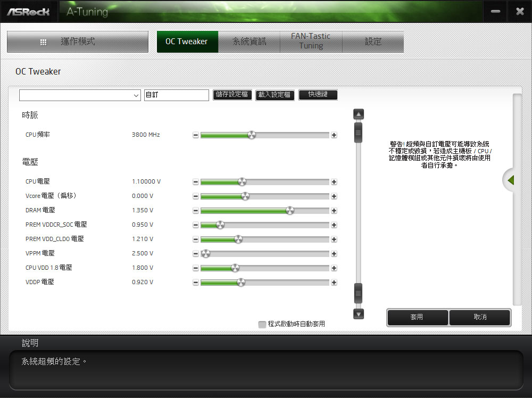Viewport: 532px width, 398px height.
Task: Click the DRAM電壓 slider handle
Action: tap(290, 211)
